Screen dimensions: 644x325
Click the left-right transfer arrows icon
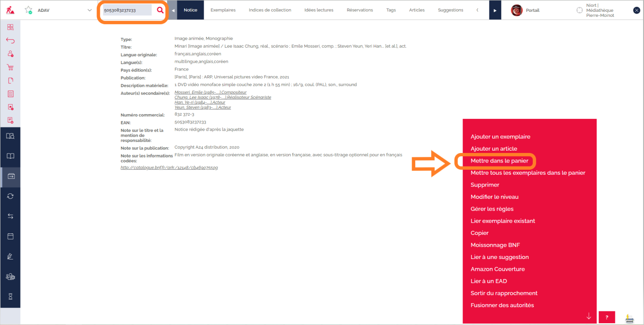pos(10,216)
